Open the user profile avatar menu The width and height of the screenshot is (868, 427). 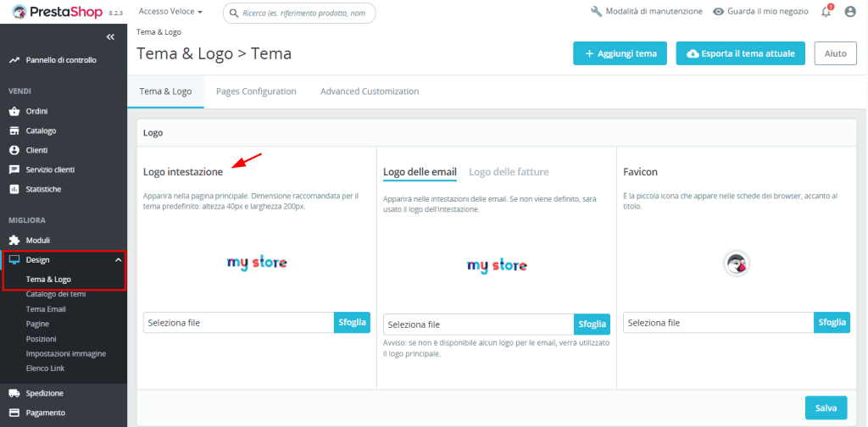tap(850, 11)
